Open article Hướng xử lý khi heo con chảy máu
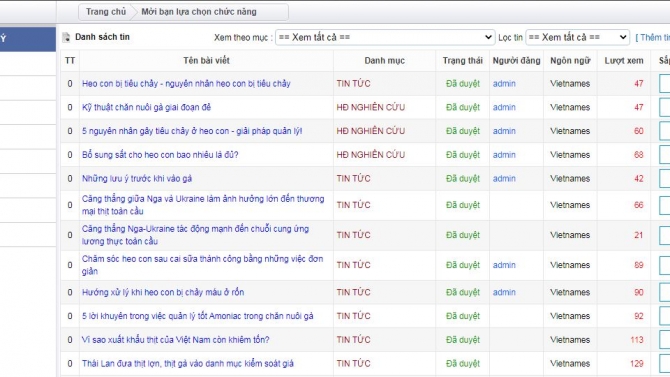 coord(163,292)
